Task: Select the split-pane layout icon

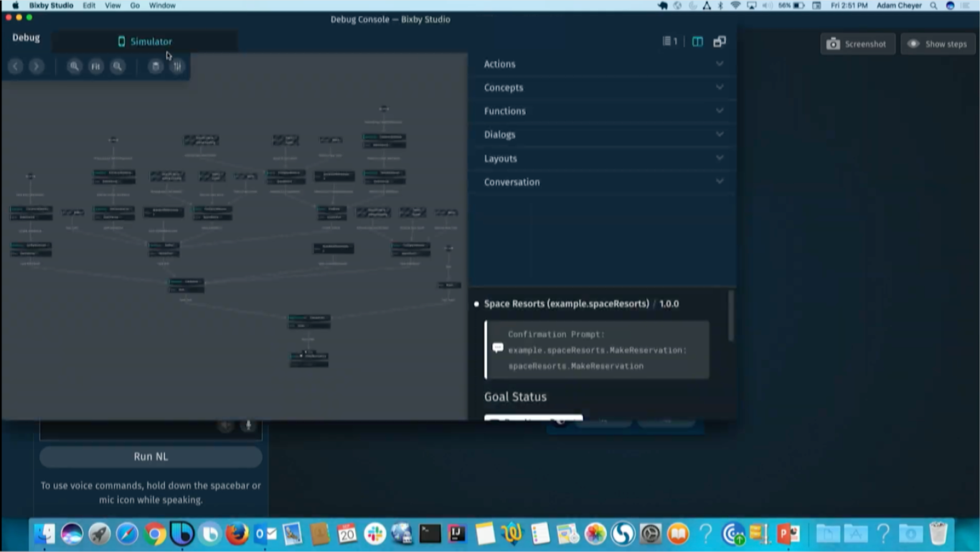Action: [x=697, y=42]
